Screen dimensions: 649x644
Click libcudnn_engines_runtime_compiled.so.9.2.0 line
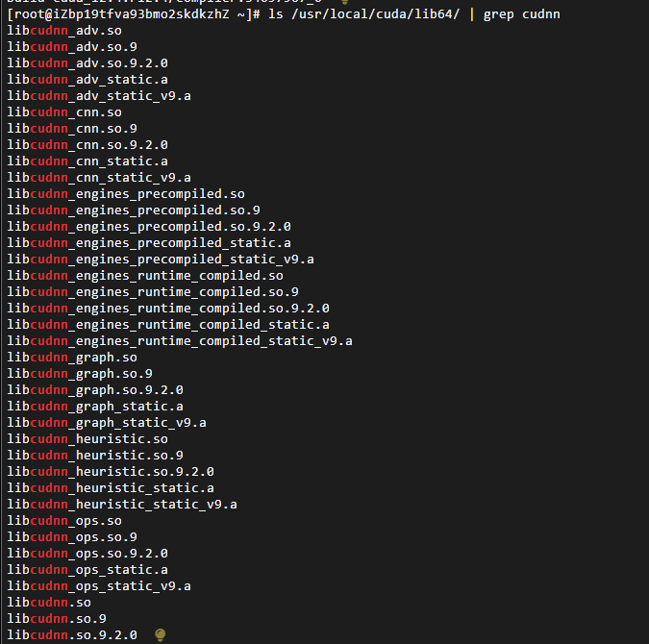[x=168, y=309]
